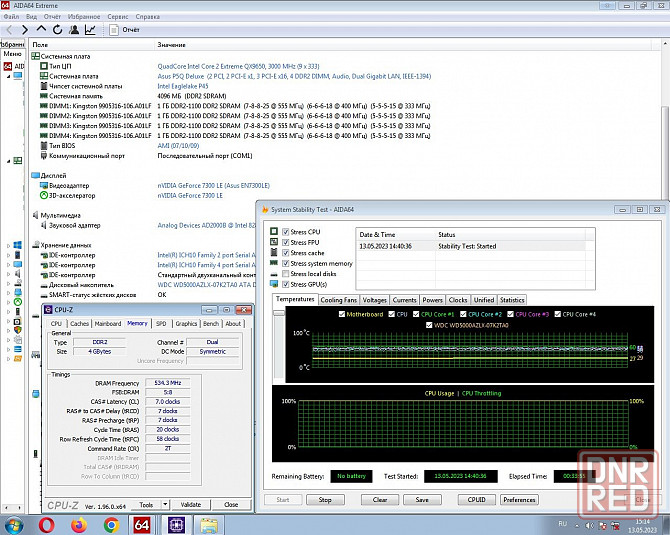Open the Справка menu
The height and width of the screenshot is (535, 670).
tap(147, 17)
